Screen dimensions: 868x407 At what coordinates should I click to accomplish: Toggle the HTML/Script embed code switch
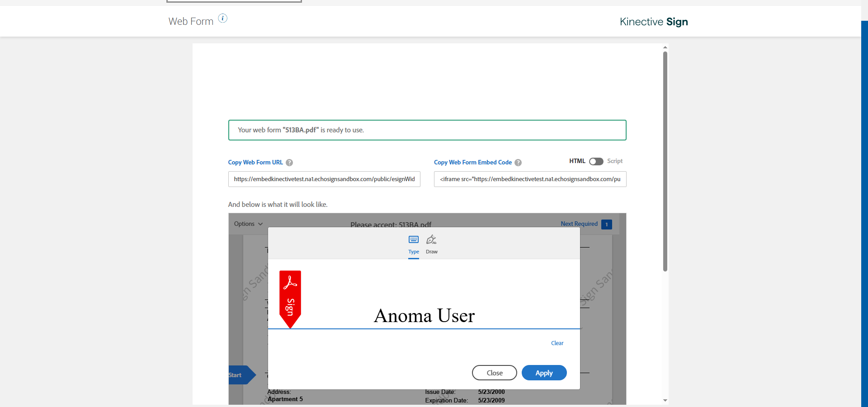coord(596,161)
